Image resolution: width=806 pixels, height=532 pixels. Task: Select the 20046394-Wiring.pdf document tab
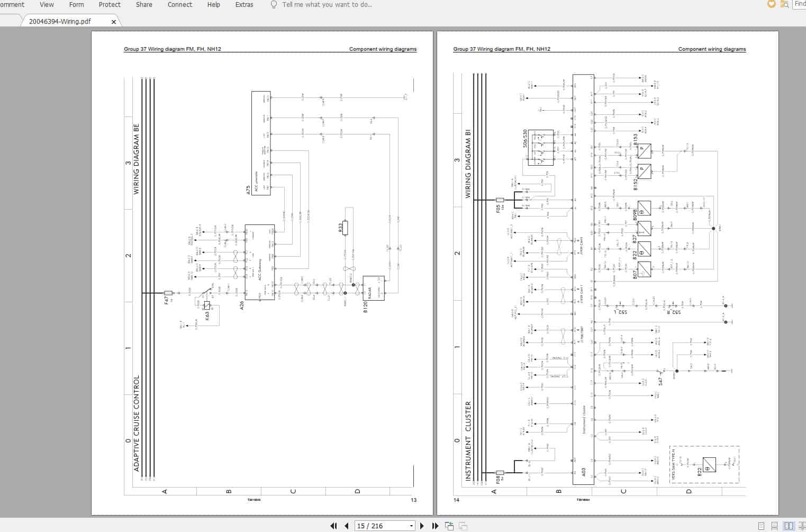pos(60,22)
